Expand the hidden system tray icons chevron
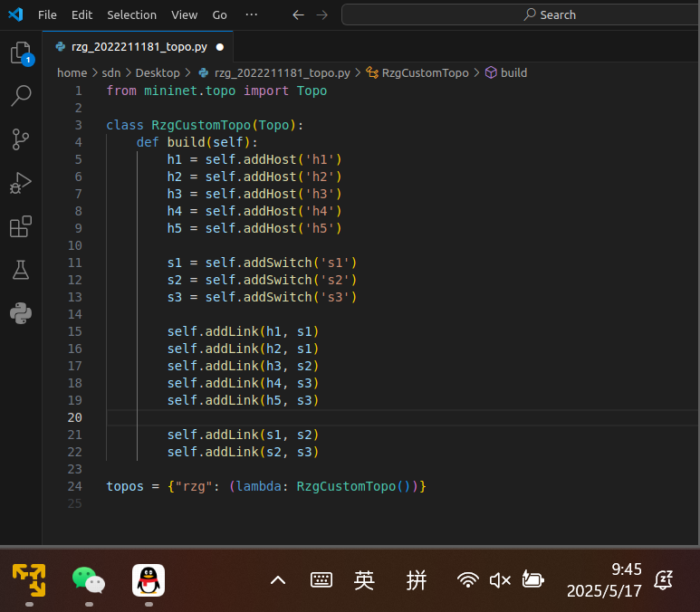 pos(278,580)
